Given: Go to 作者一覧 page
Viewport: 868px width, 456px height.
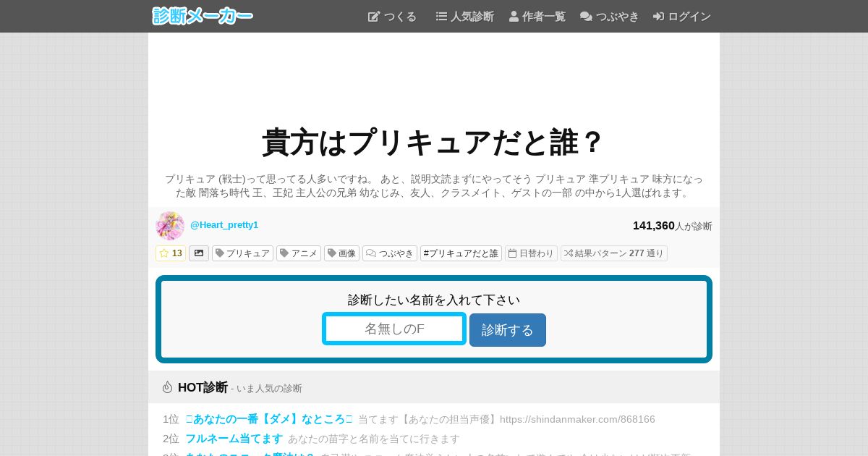Looking at the screenshot, I should (x=537, y=16).
